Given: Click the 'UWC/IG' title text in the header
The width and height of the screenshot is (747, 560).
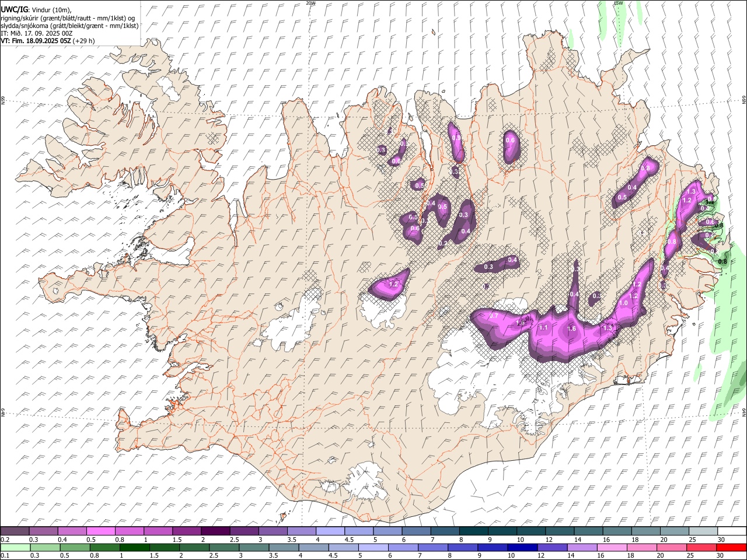Looking at the screenshot, I should click(x=13, y=10).
